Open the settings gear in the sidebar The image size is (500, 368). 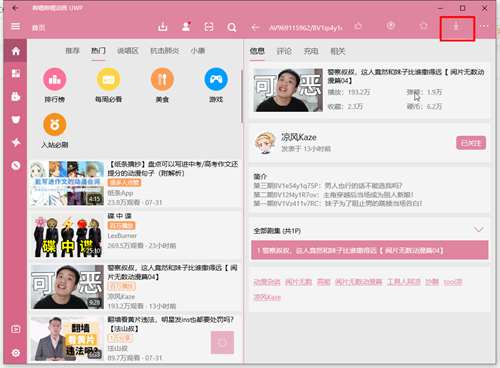coord(16,353)
